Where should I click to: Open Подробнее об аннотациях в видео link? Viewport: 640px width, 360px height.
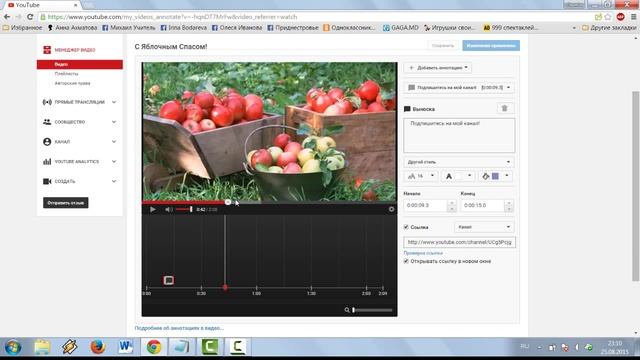coord(179,328)
